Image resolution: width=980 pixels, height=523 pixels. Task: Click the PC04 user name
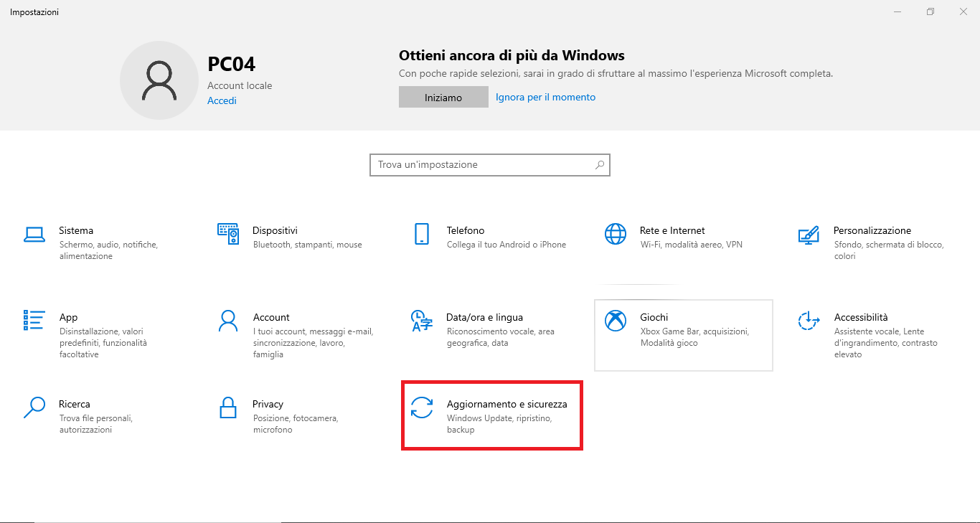pyautogui.click(x=231, y=64)
